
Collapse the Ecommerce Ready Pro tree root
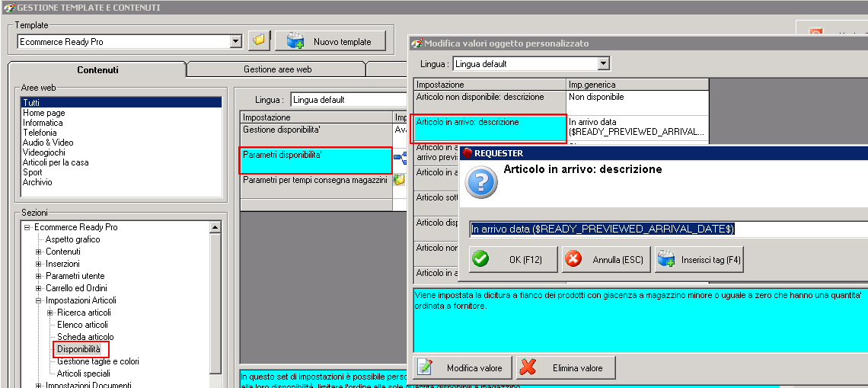[27, 227]
